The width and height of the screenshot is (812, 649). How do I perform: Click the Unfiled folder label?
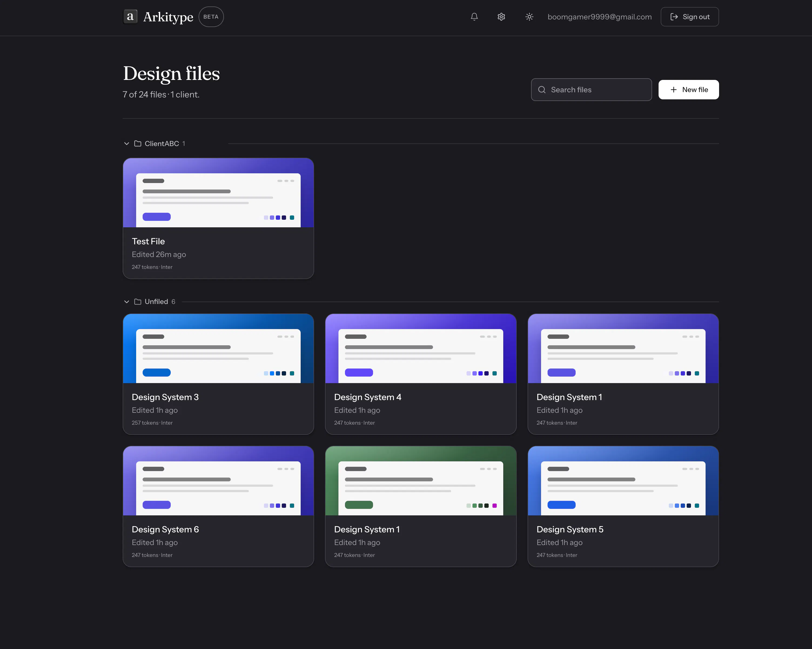click(x=156, y=302)
